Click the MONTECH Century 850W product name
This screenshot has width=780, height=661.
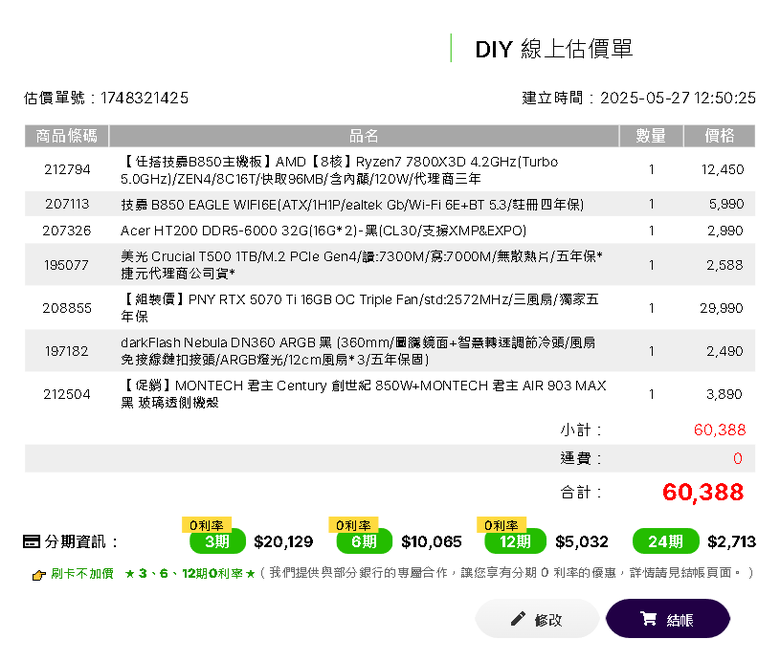coord(363,394)
